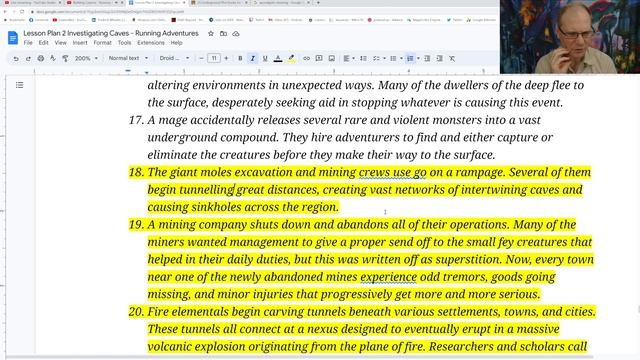Toggle italic formatting
The height and width of the screenshot is (360, 640).
[253, 59]
